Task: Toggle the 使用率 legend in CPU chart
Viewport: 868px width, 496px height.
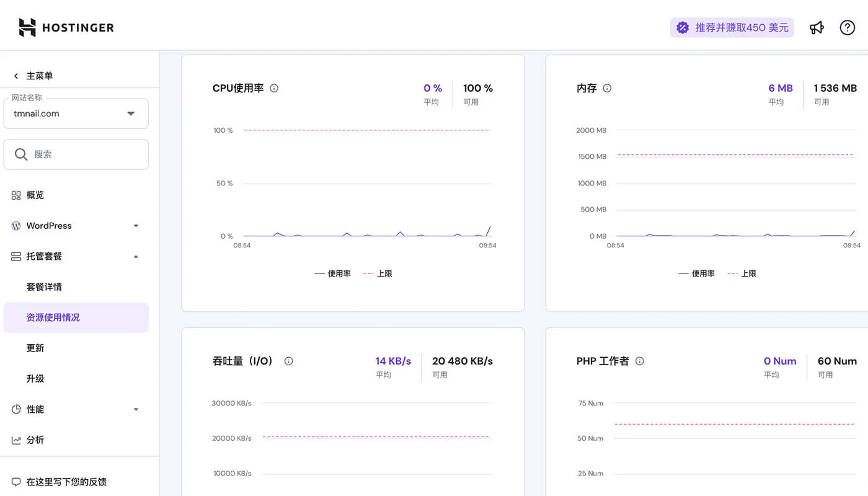Action: 333,273
